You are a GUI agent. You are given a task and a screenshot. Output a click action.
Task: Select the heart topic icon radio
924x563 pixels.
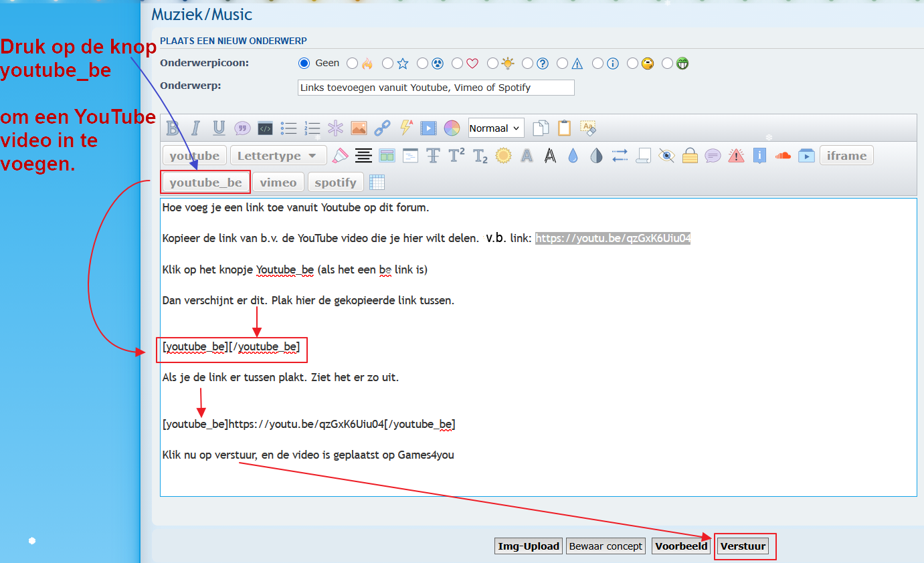click(x=457, y=64)
